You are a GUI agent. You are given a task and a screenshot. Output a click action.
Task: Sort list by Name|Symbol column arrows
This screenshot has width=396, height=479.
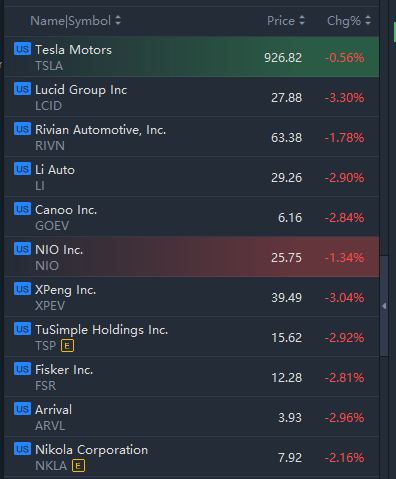tap(118, 21)
